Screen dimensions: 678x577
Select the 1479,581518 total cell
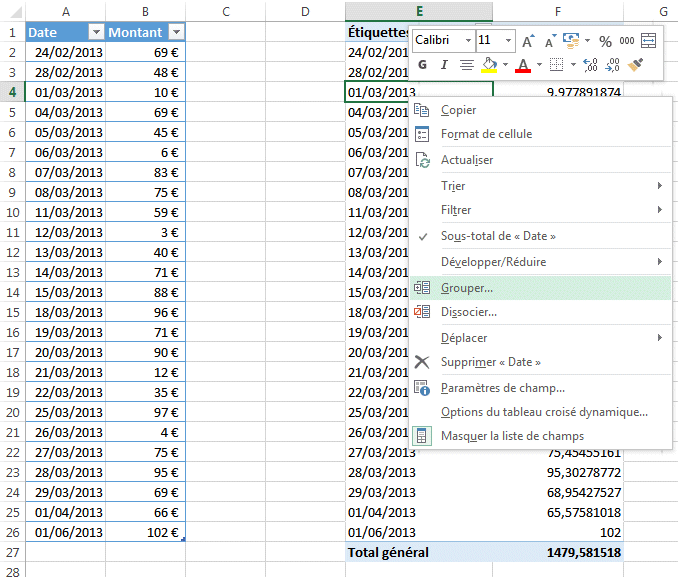(x=558, y=552)
